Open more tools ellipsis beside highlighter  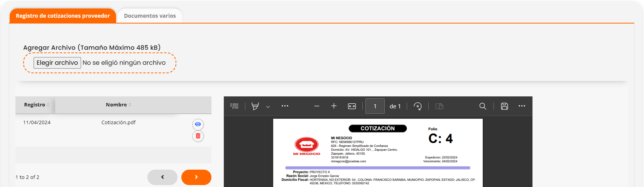(x=285, y=106)
